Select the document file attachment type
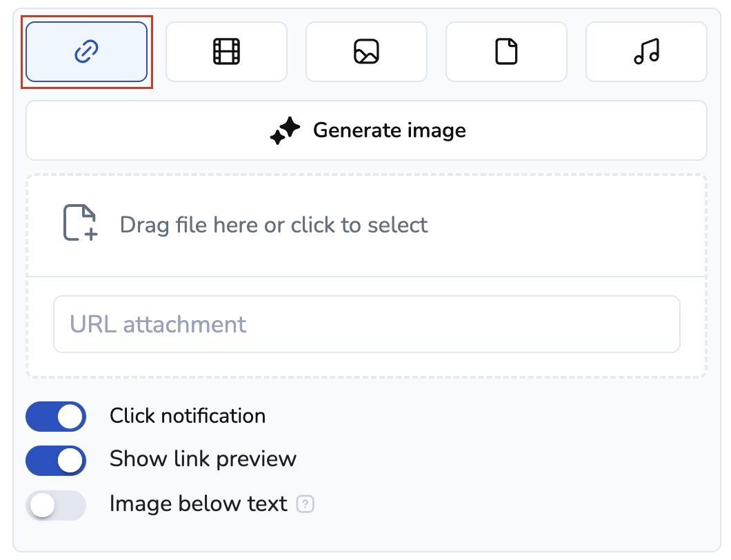This screenshot has width=731, height=560. coord(506,52)
